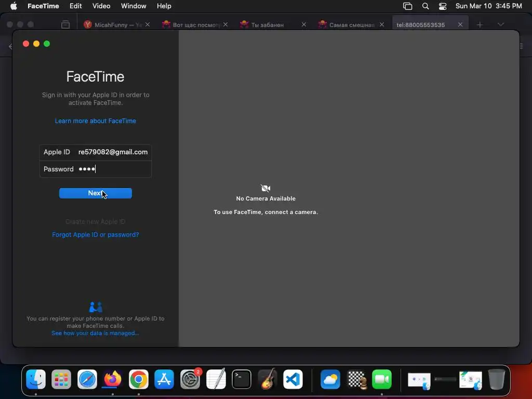
Task: Open See how your data is managed link
Action: (x=96, y=333)
